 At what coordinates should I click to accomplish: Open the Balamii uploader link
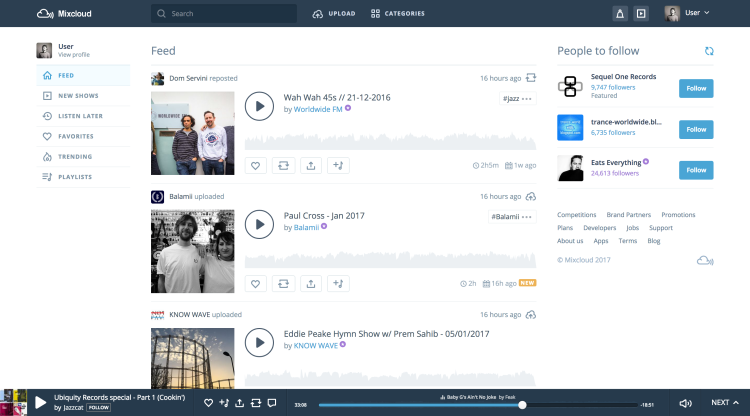306,228
